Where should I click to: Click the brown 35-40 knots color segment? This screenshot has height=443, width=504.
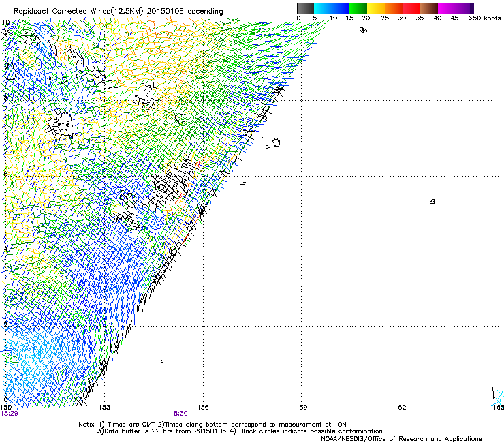tap(429, 8)
